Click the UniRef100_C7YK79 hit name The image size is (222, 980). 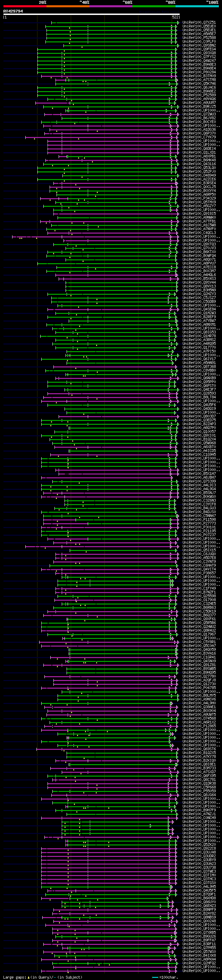[x=199, y=137]
